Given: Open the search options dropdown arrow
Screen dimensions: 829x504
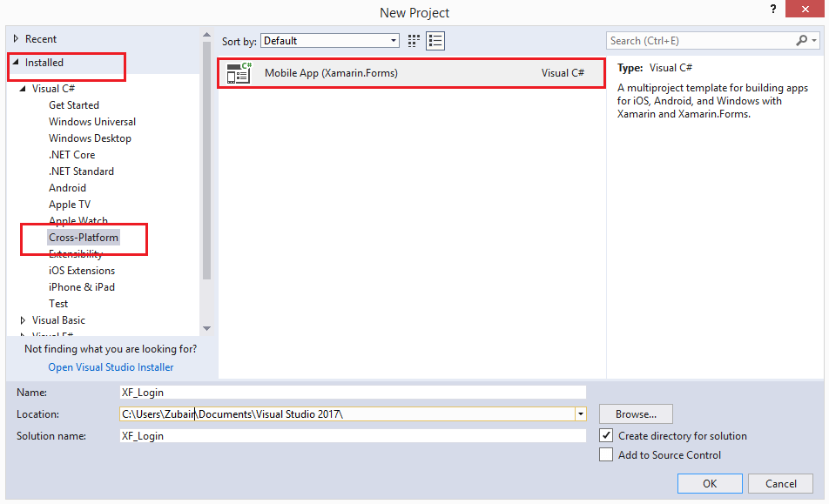Looking at the screenshot, I should (814, 40).
